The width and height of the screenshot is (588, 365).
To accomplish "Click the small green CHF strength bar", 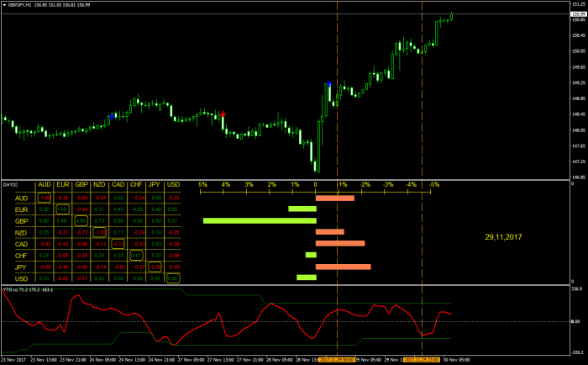I will (311, 255).
